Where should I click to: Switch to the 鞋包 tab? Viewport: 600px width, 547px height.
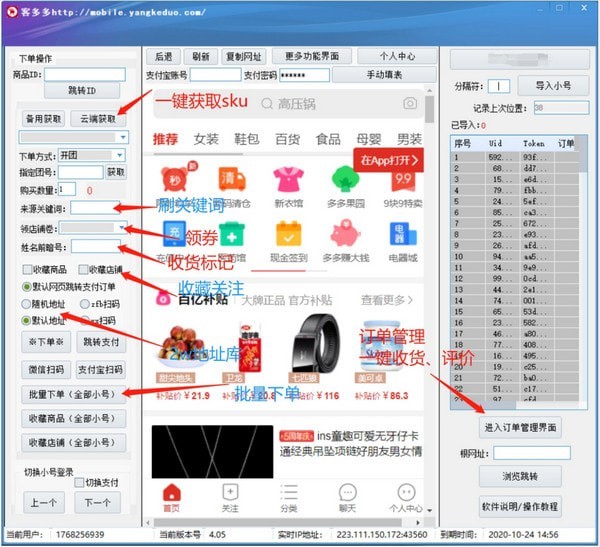click(247, 139)
